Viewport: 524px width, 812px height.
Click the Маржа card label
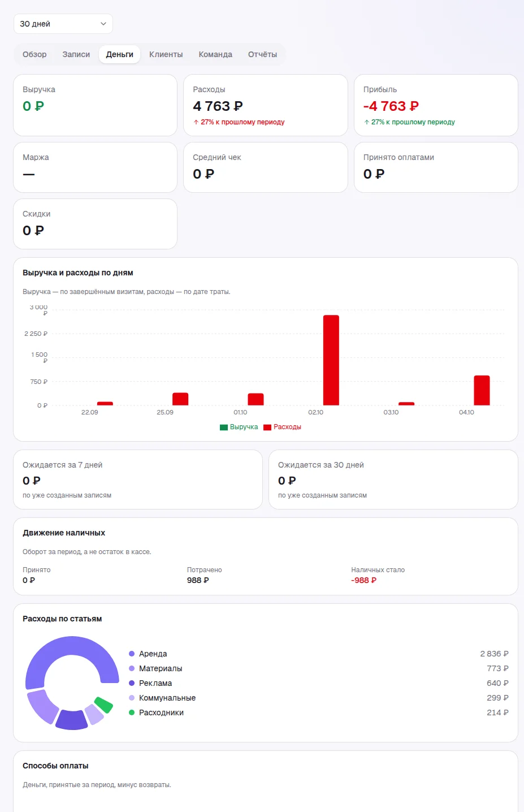[36, 157]
